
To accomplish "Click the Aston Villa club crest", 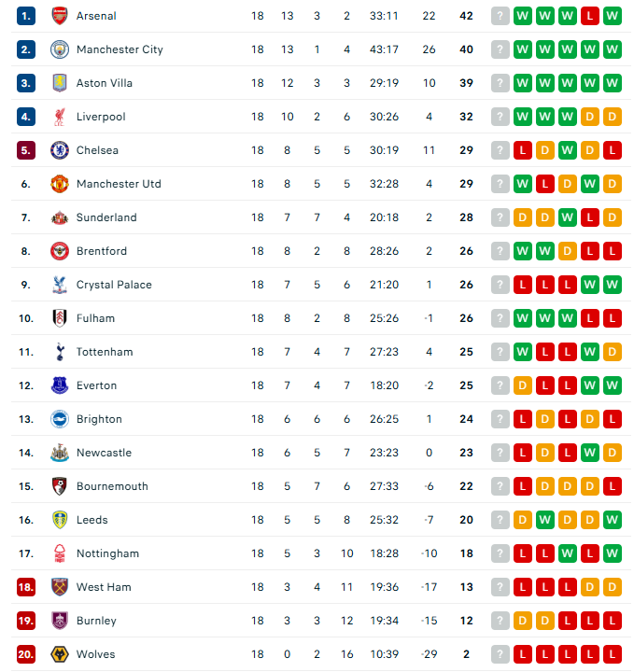I will point(60,83).
